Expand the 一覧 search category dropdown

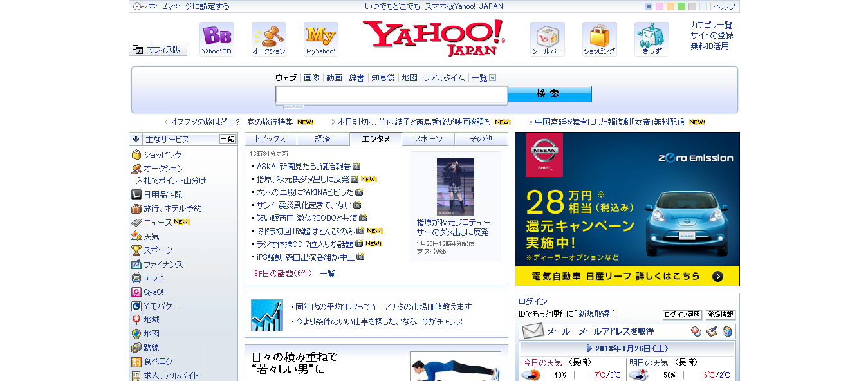pyautogui.click(x=492, y=78)
